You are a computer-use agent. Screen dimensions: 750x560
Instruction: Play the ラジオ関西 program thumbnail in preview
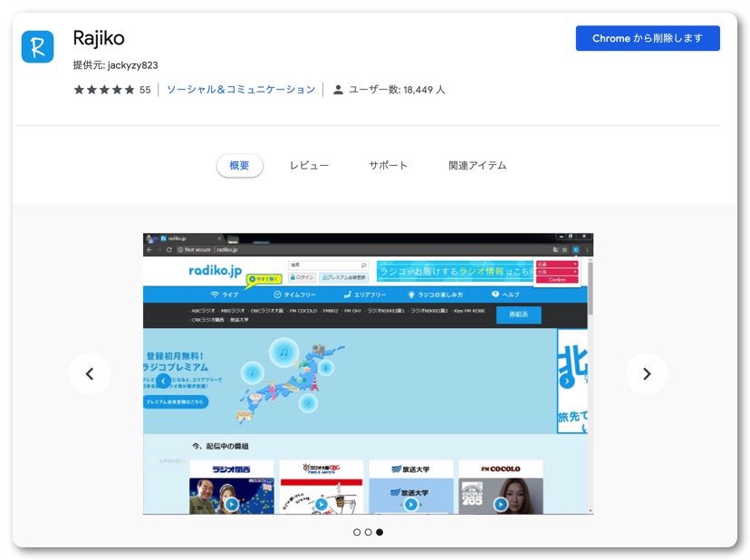click(232, 504)
